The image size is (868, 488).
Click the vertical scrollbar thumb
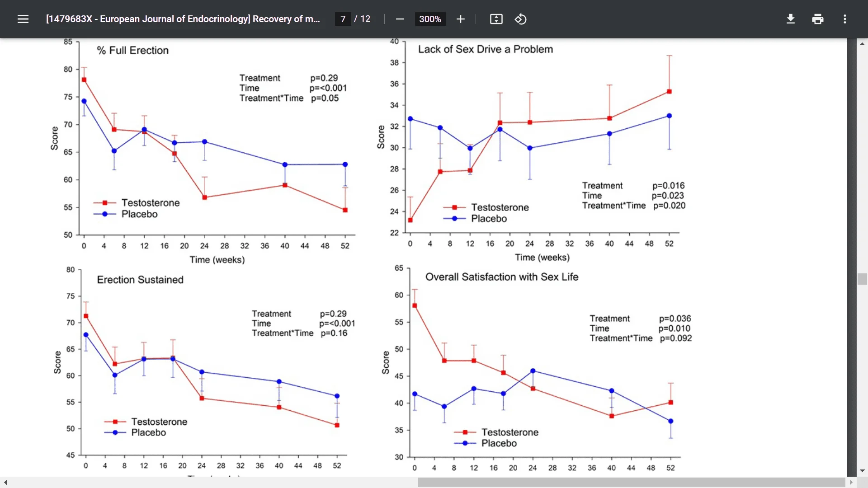(x=862, y=279)
